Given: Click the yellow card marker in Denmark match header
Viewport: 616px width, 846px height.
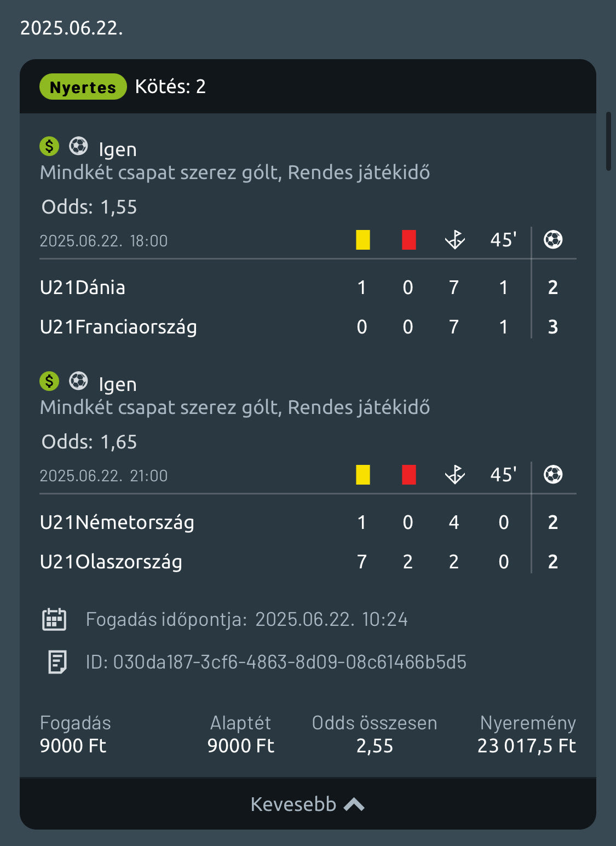Looking at the screenshot, I should [362, 240].
